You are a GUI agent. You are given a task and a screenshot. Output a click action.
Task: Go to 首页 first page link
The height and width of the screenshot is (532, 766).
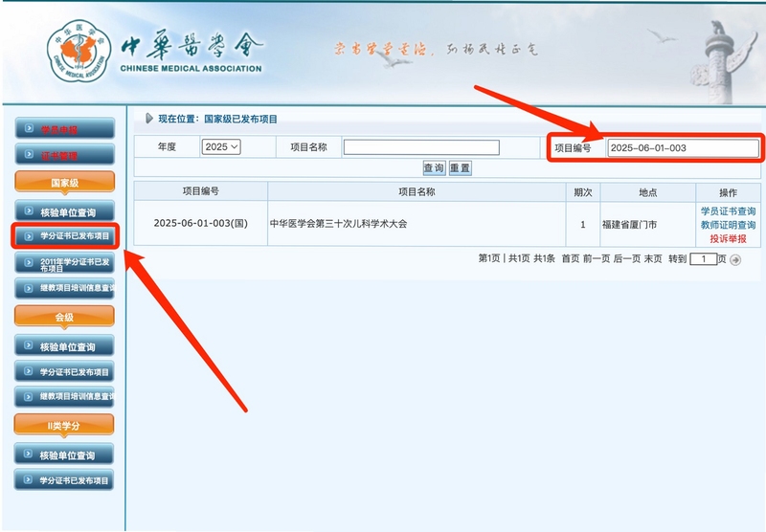pyautogui.click(x=570, y=258)
